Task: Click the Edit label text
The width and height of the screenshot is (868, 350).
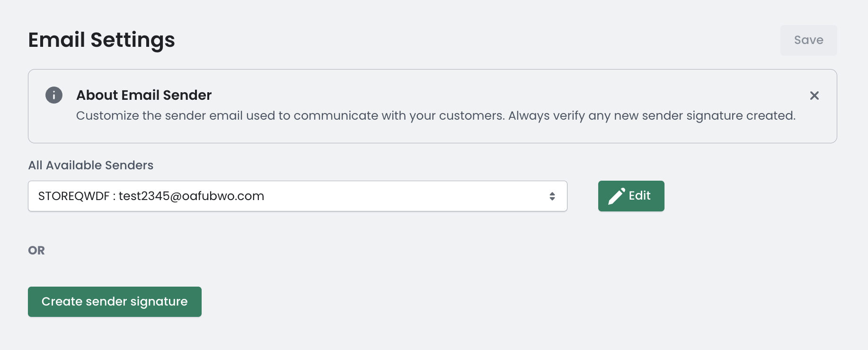Action: point(639,196)
